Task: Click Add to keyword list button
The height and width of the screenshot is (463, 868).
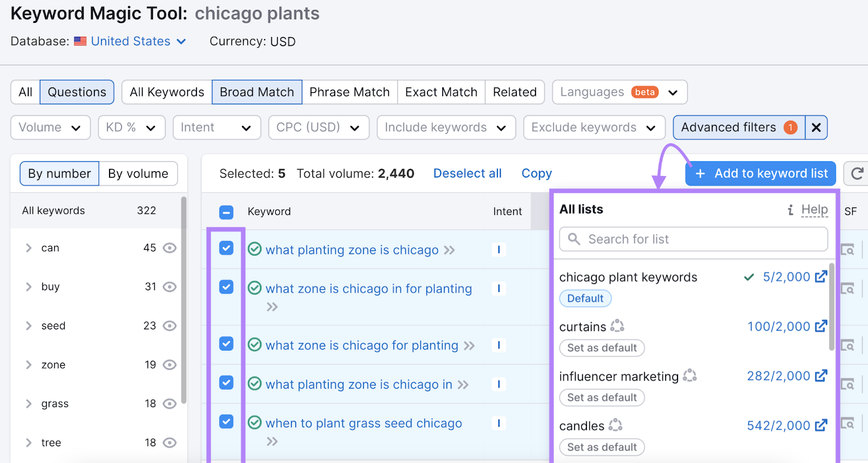Action: pyautogui.click(x=761, y=174)
